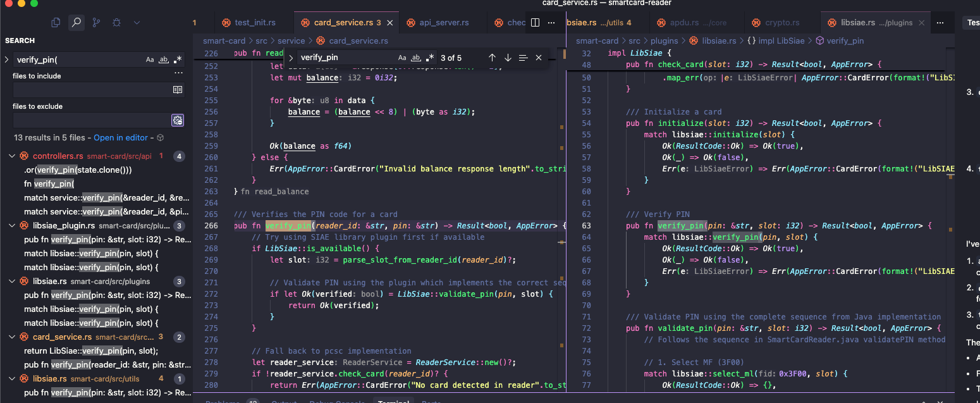980x403 pixels.
Task: Click the libsiae_plugin.rs Rust file icon in results
Action: 24,225
